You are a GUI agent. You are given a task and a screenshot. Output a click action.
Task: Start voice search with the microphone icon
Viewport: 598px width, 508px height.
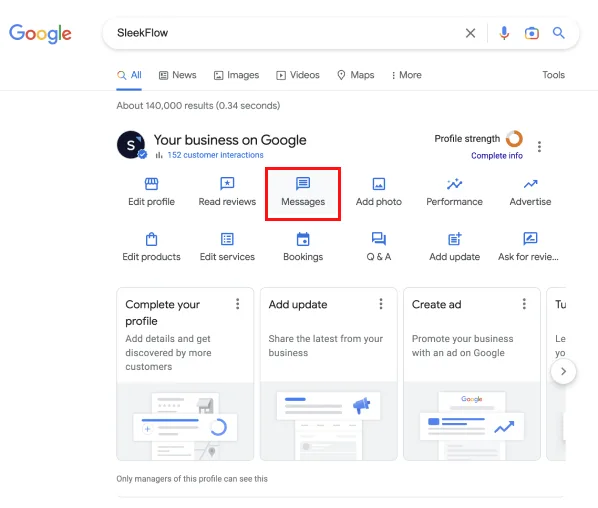504,33
